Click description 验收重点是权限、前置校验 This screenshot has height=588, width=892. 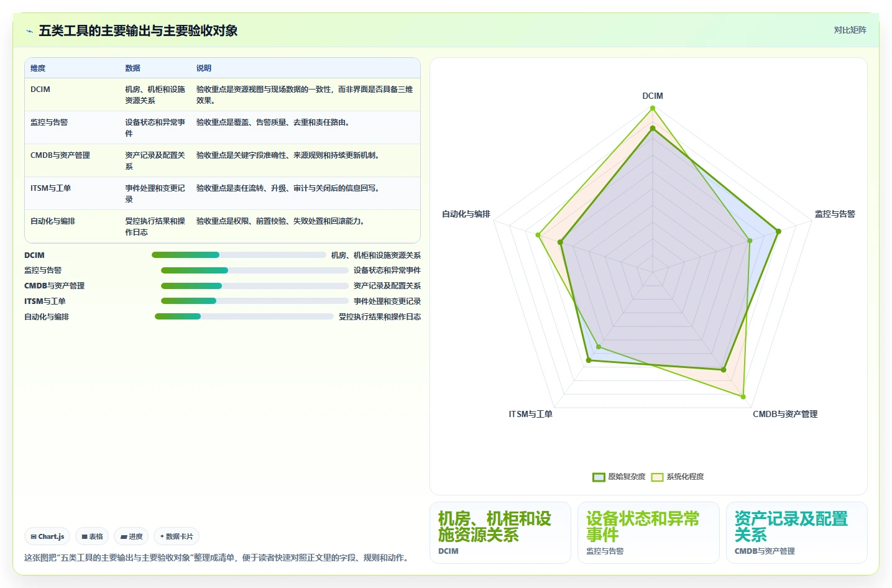[280, 221]
